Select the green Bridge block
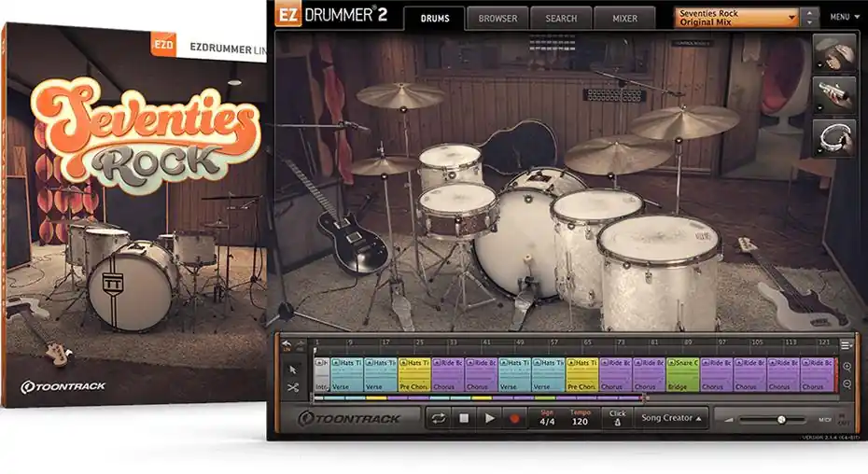This screenshot has width=868, height=474. click(x=683, y=375)
